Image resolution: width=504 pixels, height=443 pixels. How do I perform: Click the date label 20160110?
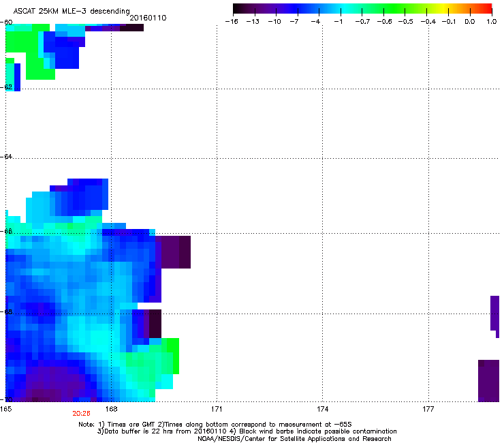pos(148,18)
